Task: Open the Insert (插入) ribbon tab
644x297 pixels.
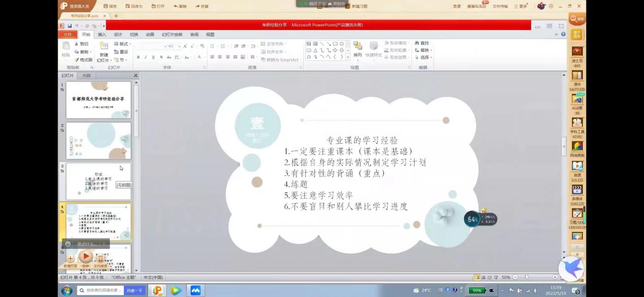Action: pyautogui.click(x=102, y=35)
